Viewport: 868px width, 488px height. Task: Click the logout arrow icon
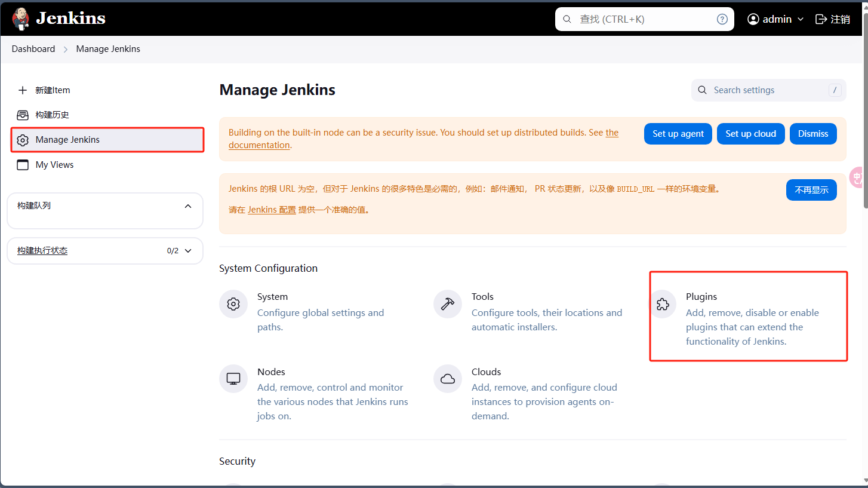821,19
